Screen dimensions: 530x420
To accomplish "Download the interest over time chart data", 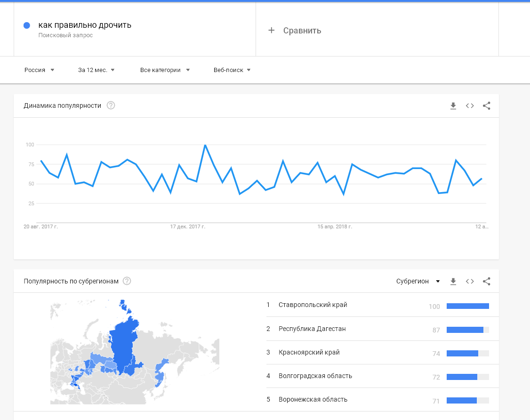I will tap(453, 106).
